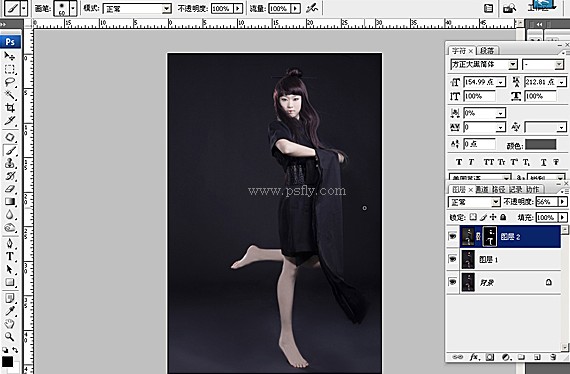Select the Move tool
The height and width of the screenshot is (374, 570).
point(10,56)
